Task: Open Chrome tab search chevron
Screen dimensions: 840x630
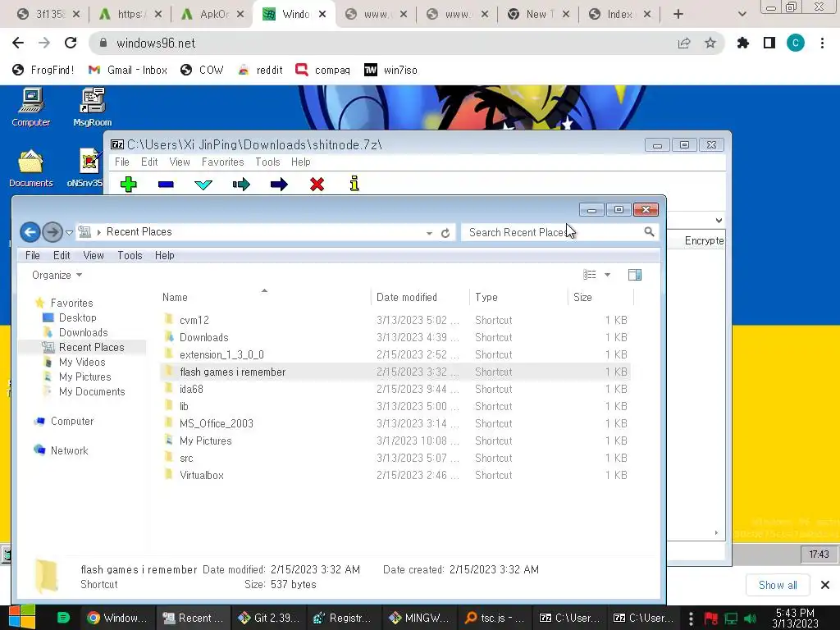Action: point(742,14)
